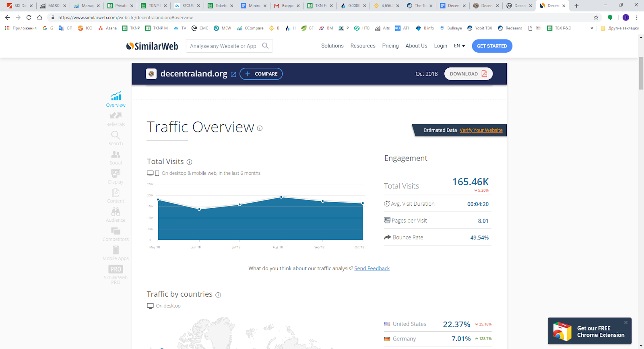Click the search magnifier icon
The width and height of the screenshot is (644, 349).
(265, 46)
